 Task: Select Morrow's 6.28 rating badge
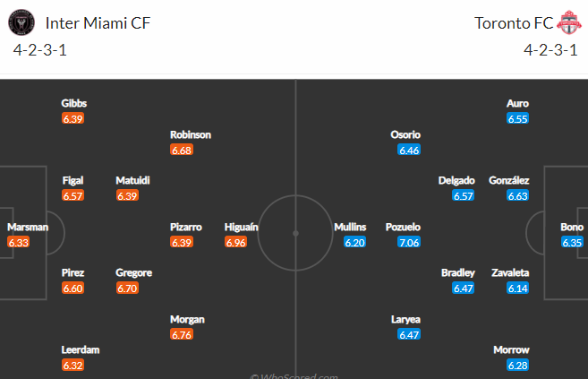coord(517,366)
